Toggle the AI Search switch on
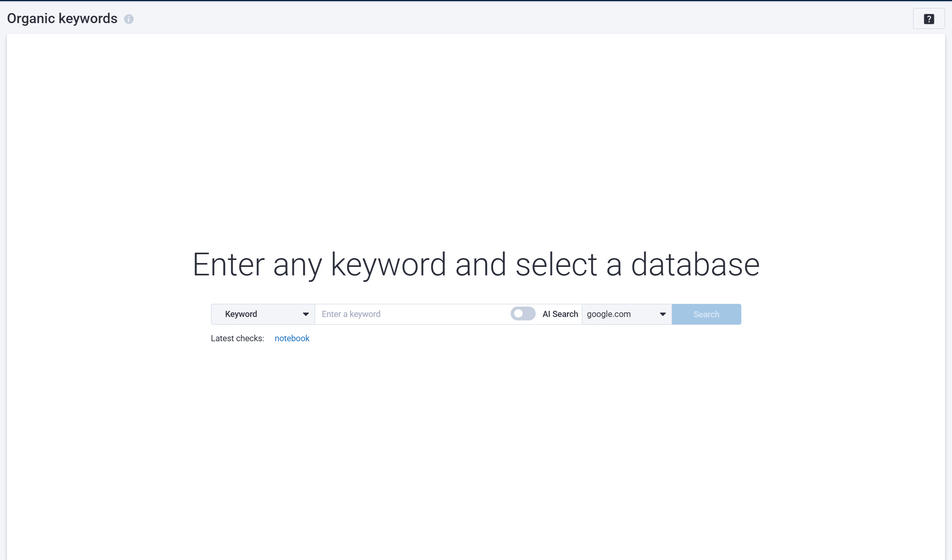 [523, 314]
